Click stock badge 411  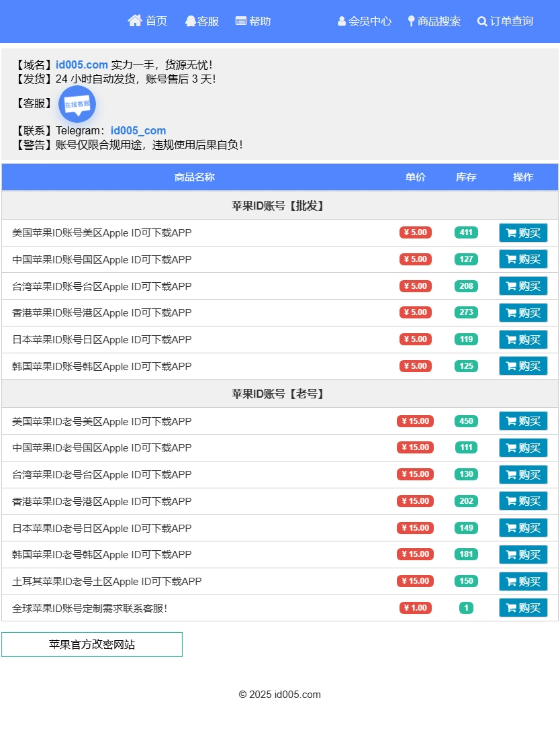(x=466, y=232)
